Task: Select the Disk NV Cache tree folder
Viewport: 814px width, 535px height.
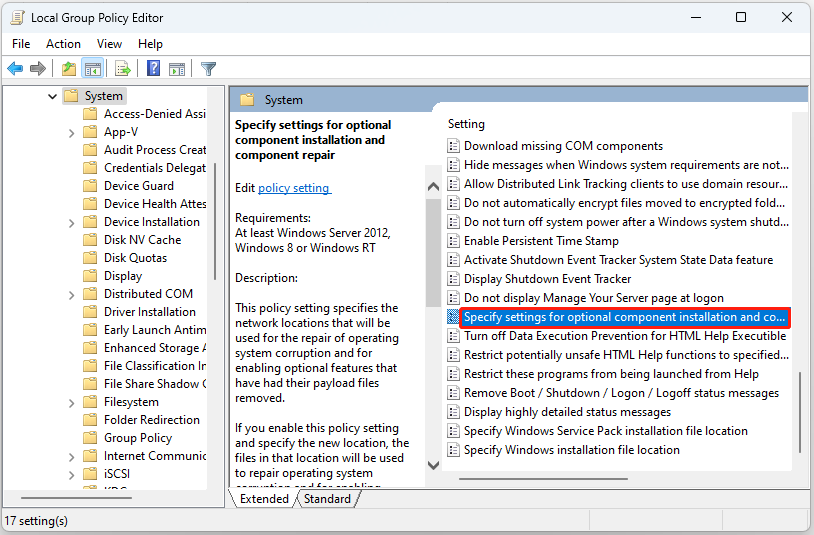Action: 142,240
